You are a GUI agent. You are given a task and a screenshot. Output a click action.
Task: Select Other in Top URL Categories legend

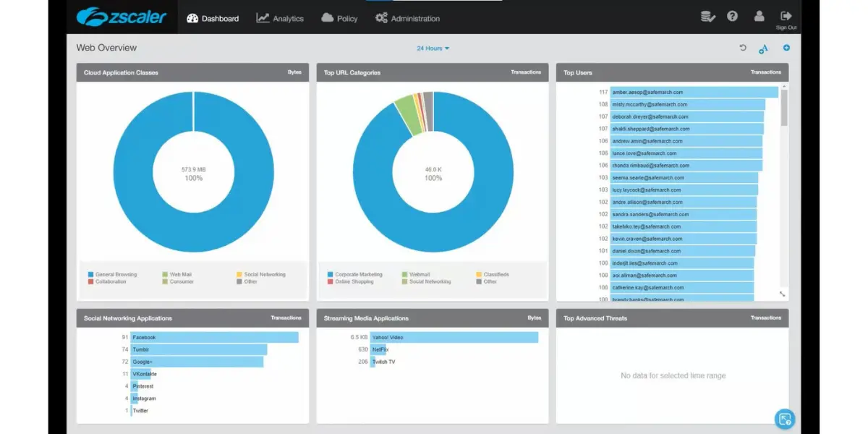click(486, 281)
